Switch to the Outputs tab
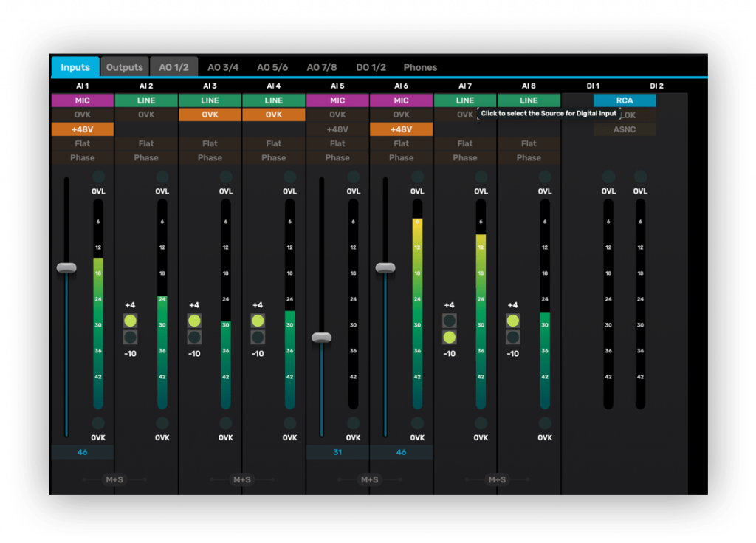Viewport: 756px width, 543px height. (x=124, y=67)
